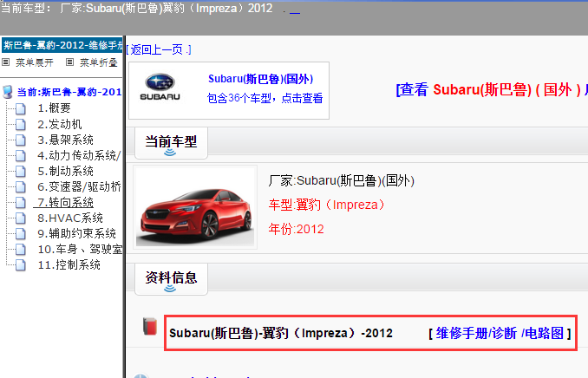This screenshot has width=588, height=378.
Task: Select 3.悬架系统 in the tree
Action: pos(65,140)
